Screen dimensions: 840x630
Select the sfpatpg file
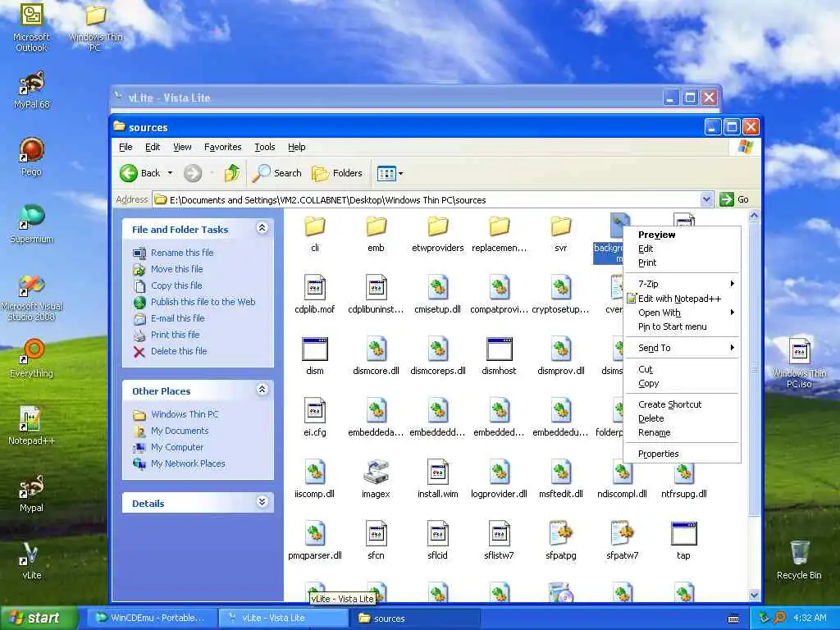coord(560,541)
